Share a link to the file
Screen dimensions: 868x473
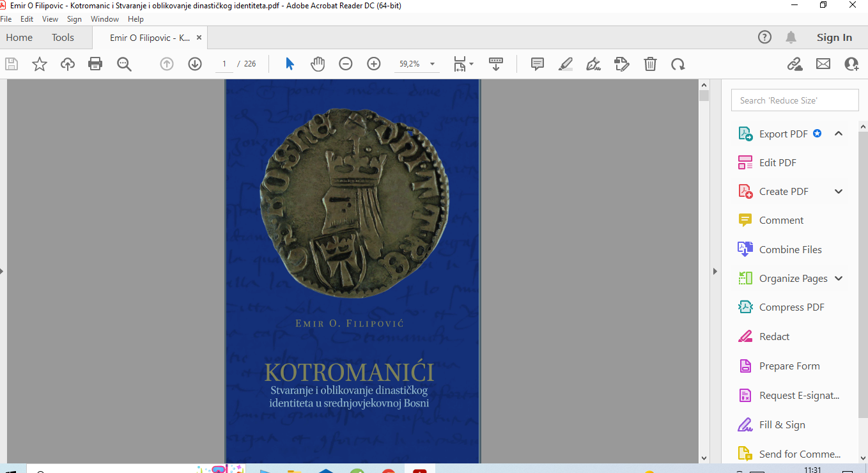794,64
